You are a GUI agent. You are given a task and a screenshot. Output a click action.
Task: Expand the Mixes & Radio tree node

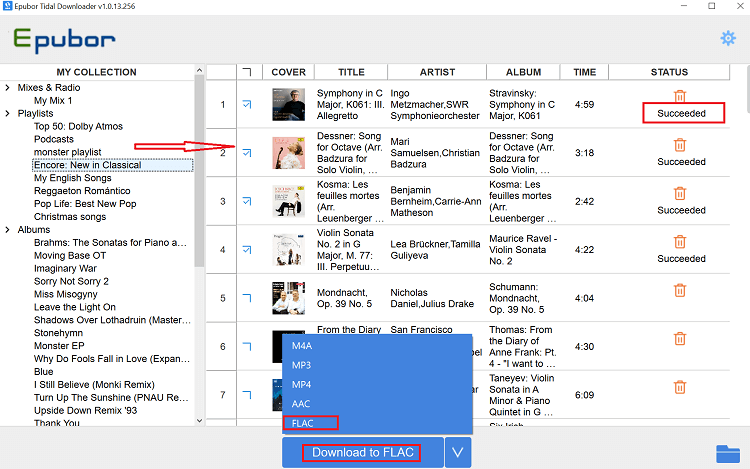click(7, 87)
